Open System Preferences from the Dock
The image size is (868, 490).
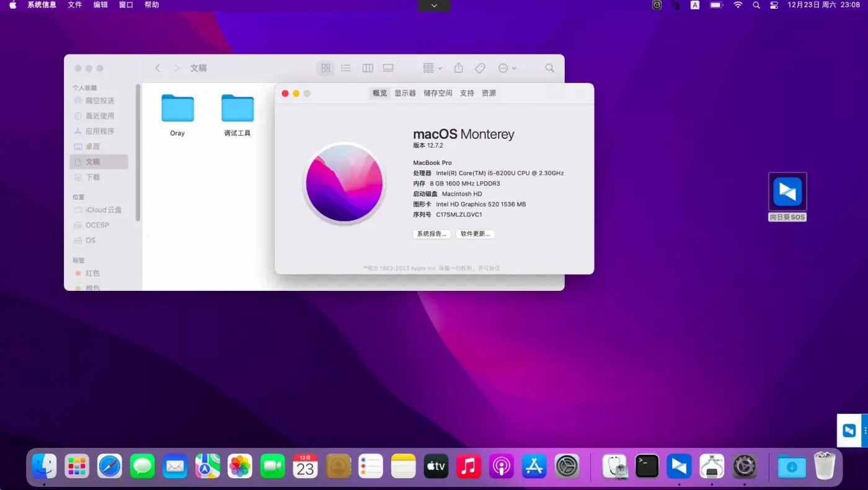pos(567,466)
